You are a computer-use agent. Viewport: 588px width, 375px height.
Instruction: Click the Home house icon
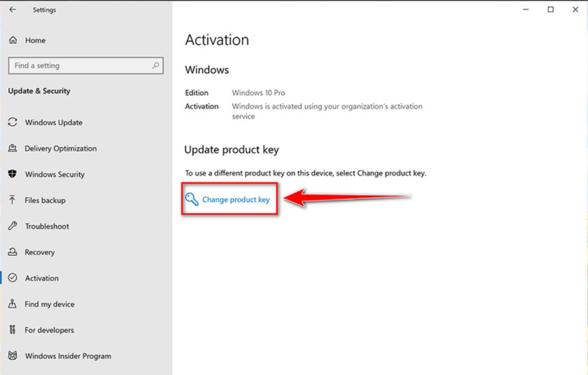(x=13, y=40)
